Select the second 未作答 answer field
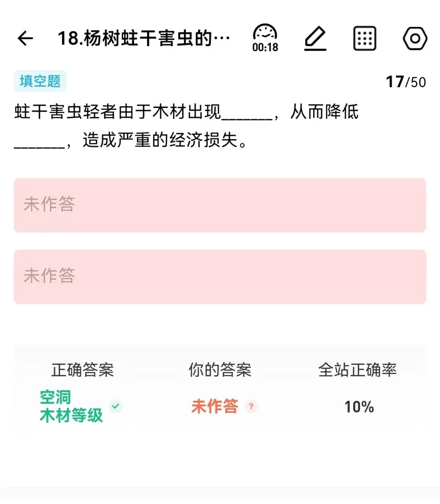The width and height of the screenshot is (440, 504). tap(220, 276)
